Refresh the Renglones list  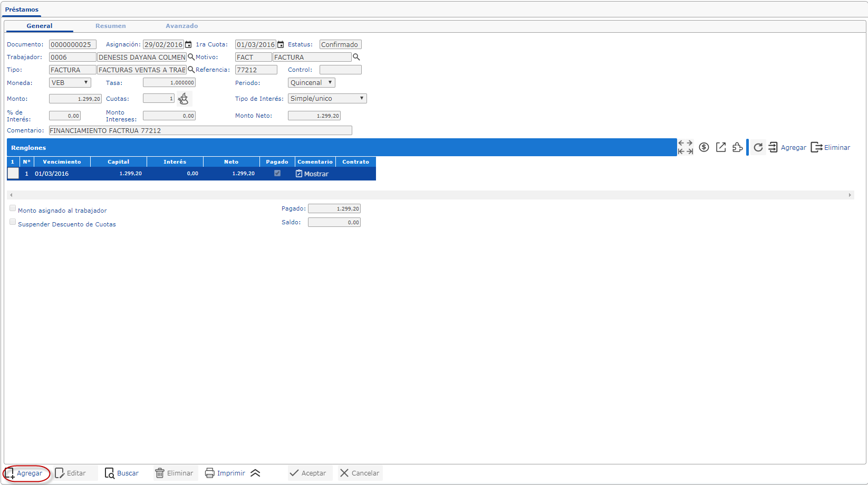coord(758,147)
